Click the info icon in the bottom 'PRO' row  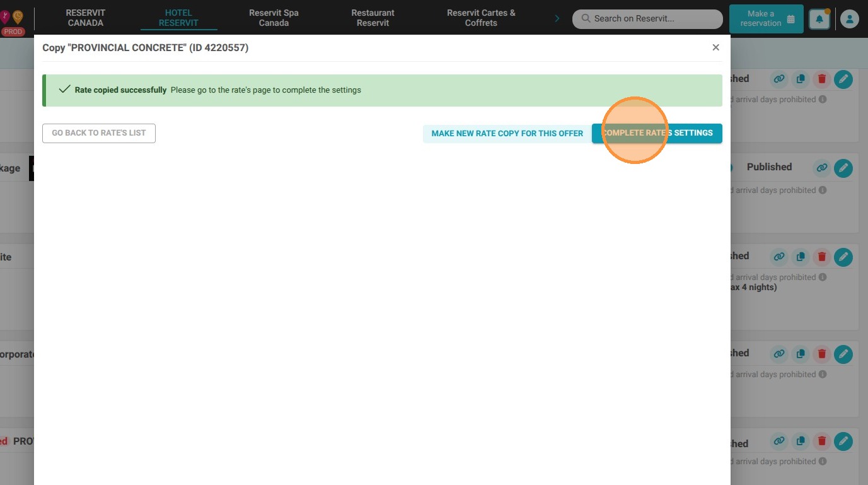pyautogui.click(x=823, y=462)
